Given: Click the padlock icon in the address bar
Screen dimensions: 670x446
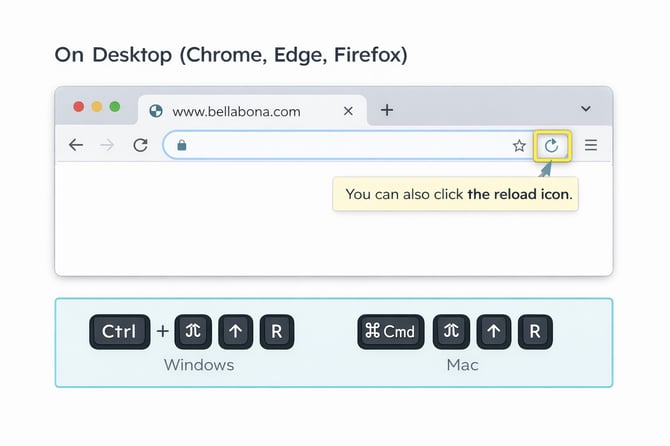Looking at the screenshot, I should tap(181, 145).
